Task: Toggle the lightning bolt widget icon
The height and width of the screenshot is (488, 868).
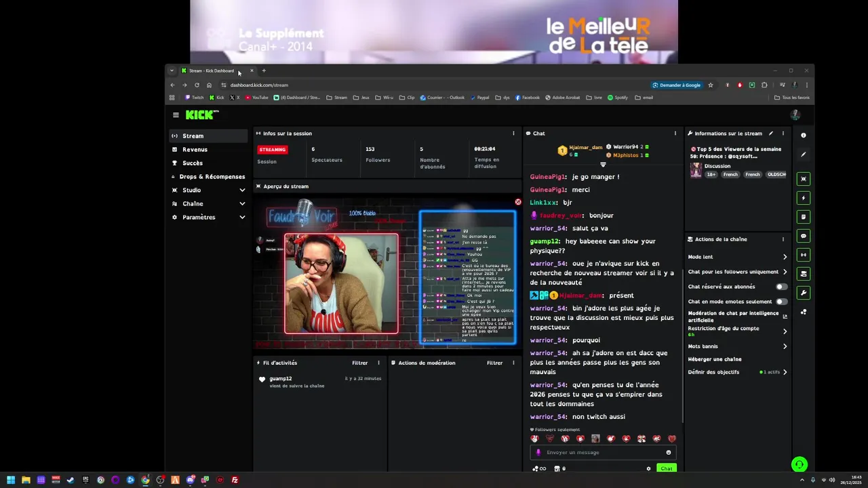Action: coord(804,198)
